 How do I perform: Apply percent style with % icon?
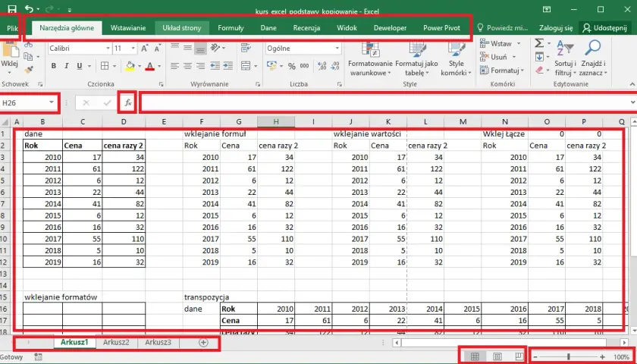292,66
